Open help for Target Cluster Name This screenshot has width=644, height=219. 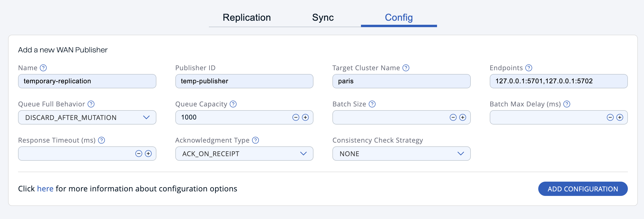(406, 67)
